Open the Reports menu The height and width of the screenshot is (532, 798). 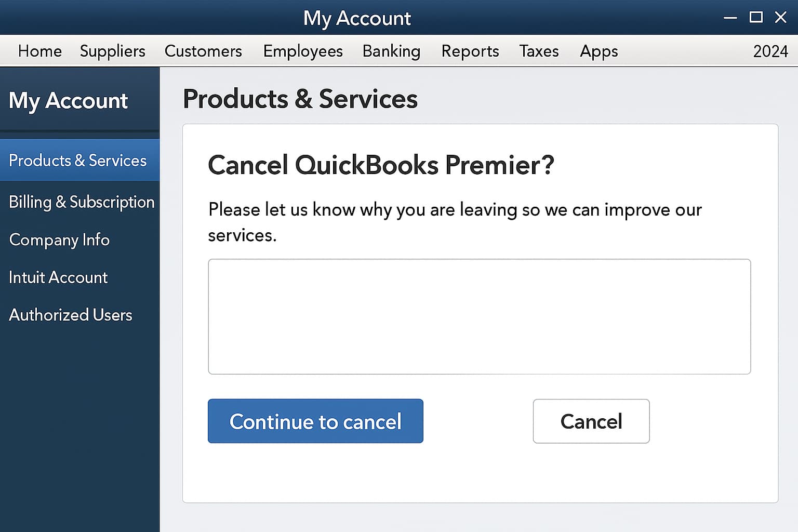pos(470,51)
